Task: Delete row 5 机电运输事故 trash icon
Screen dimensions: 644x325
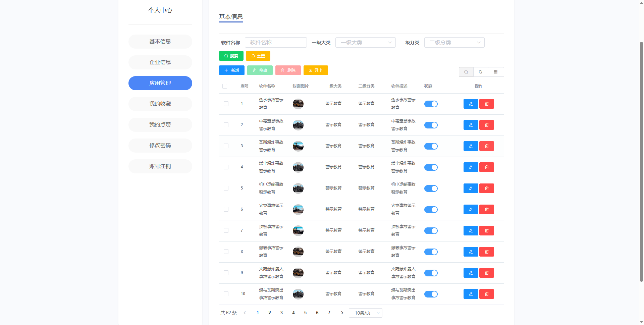Action: tap(486, 188)
